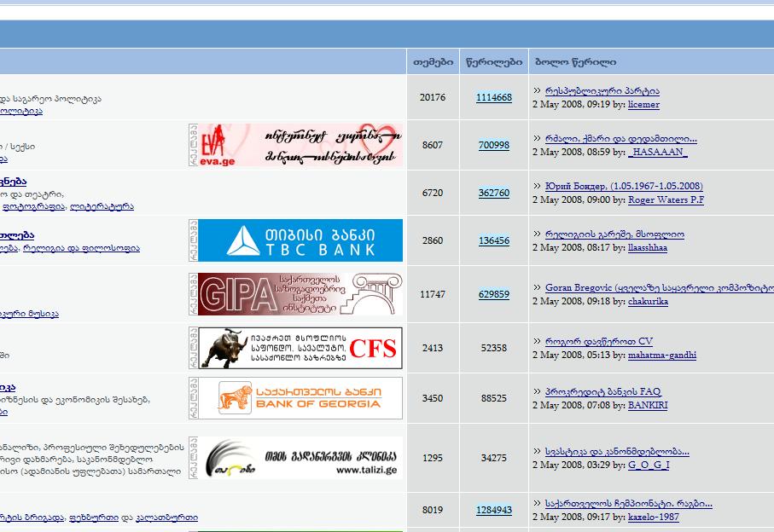The height and width of the screenshot is (532, 774).
Task: Open the Bank of Georgia banner
Action: pos(300,398)
